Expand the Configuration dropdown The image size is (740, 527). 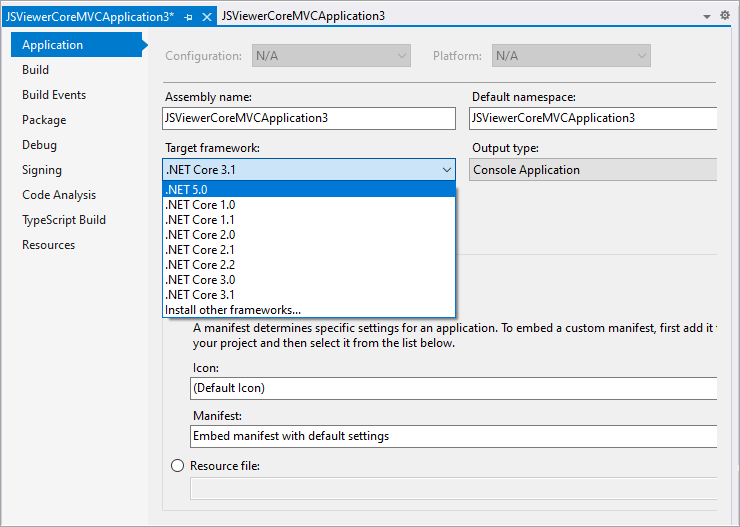331,56
